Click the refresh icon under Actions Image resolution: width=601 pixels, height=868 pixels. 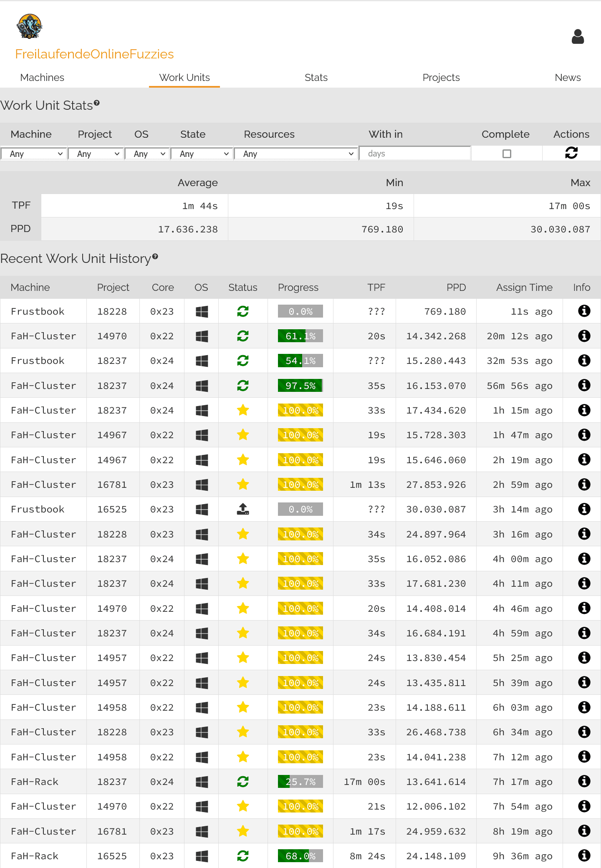click(571, 153)
